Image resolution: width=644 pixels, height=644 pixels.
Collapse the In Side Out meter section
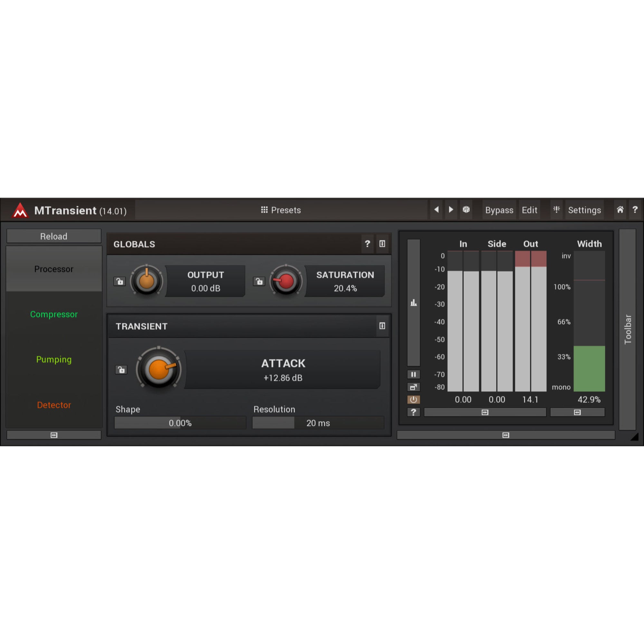click(485, 412)
